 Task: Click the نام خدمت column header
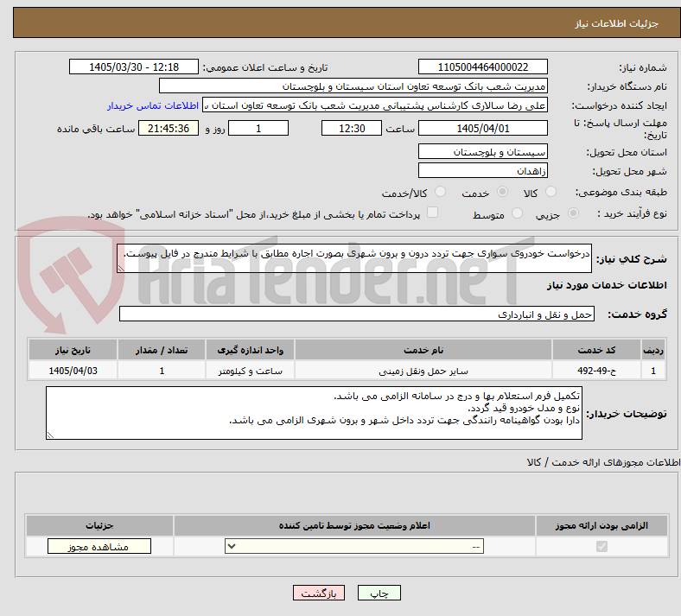click(x=423, y=350)
